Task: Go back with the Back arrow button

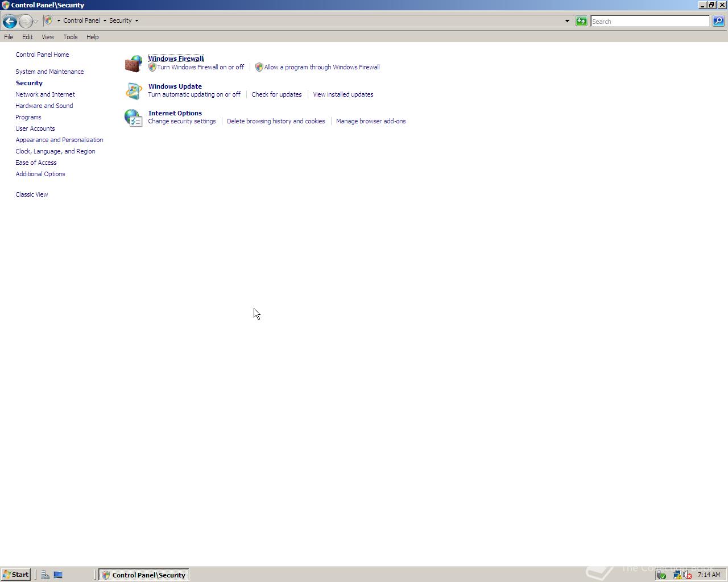Action: (10, 22)
